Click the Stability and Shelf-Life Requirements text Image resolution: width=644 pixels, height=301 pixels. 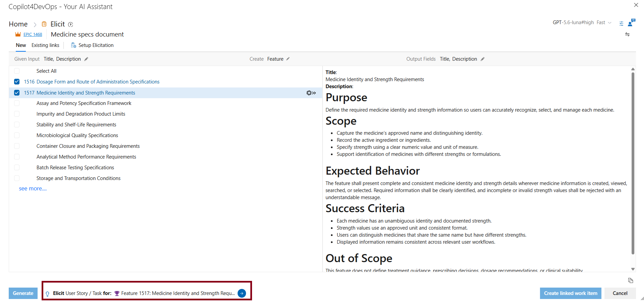click(77, 125)
